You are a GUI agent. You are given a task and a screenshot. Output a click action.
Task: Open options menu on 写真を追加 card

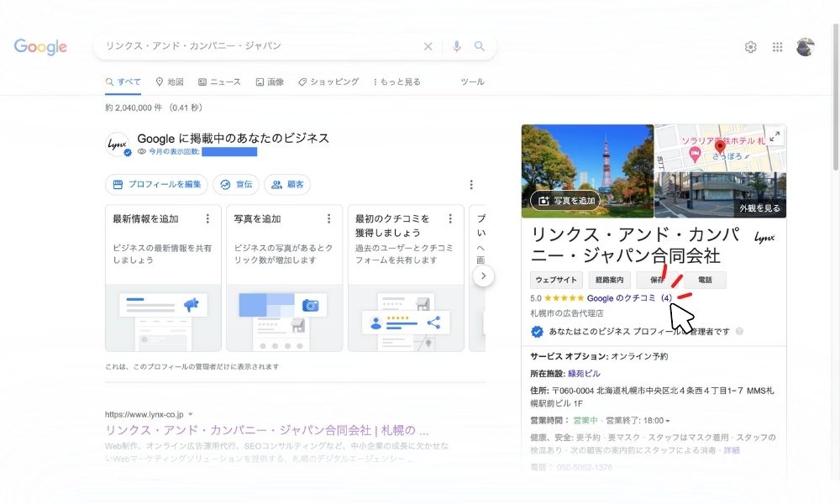coord(328,218)
